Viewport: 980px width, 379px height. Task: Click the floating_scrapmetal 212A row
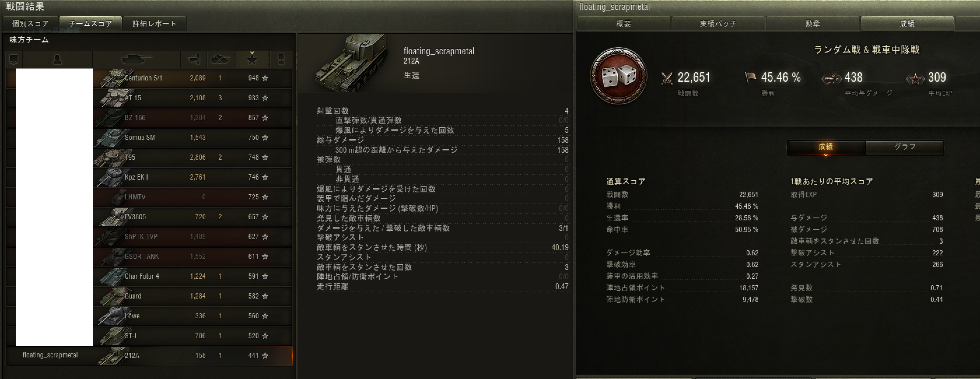[149, 356]
